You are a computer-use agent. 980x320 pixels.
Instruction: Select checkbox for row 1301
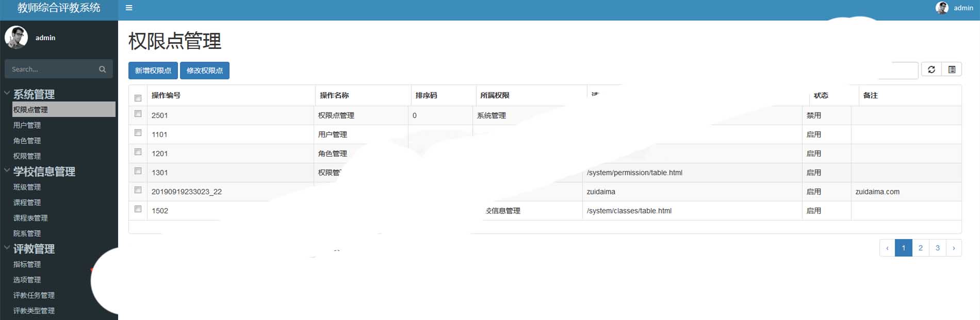138,171
